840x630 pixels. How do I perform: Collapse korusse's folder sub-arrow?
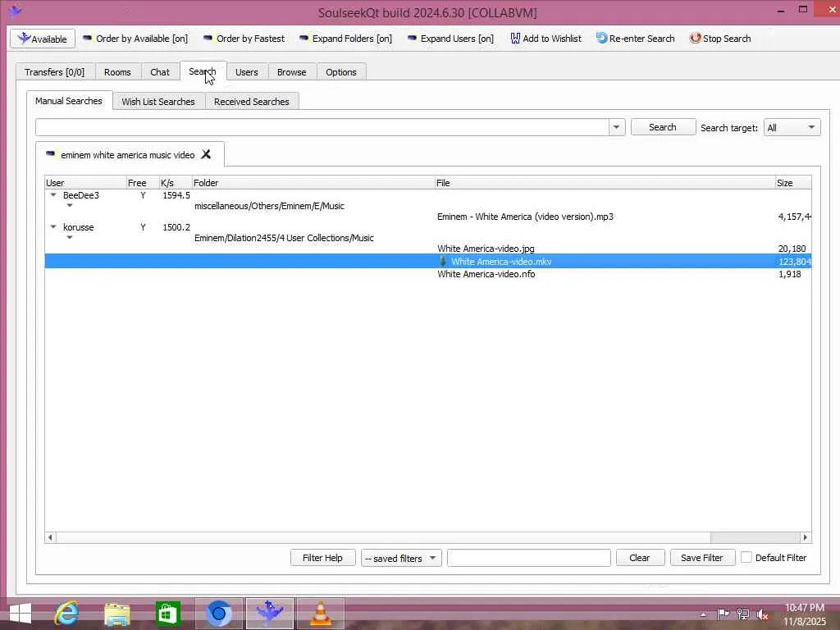(70, 237)
